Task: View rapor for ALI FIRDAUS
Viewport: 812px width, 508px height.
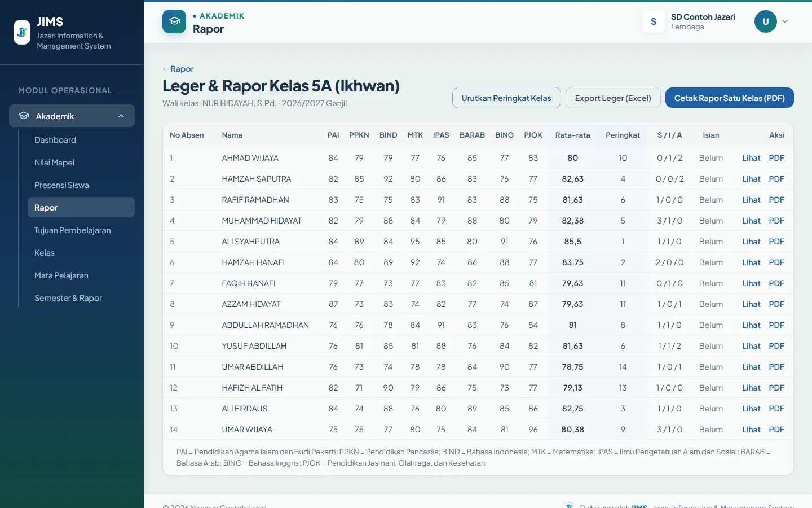Action: 751,409
